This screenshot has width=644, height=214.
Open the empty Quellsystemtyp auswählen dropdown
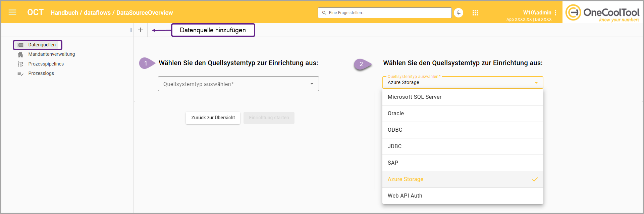pos(238,84)
